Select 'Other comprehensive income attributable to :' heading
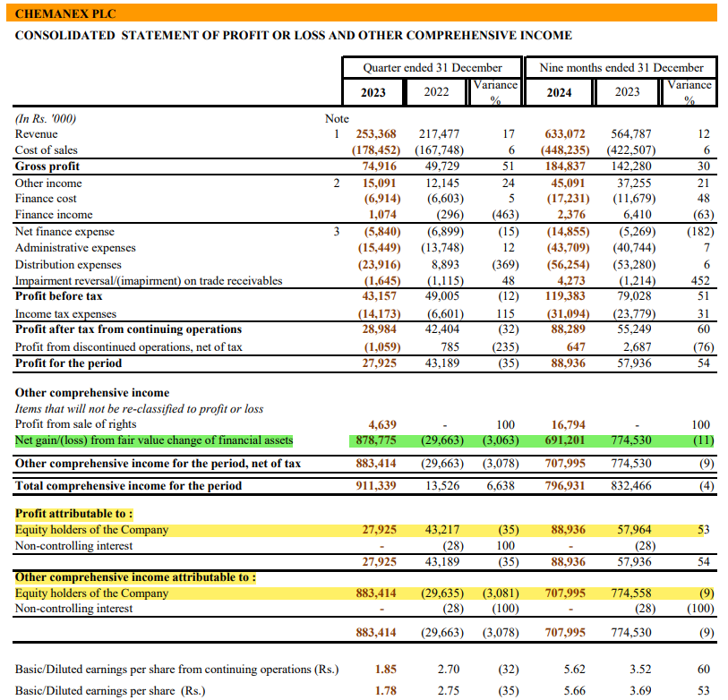 tap(135, 577)
